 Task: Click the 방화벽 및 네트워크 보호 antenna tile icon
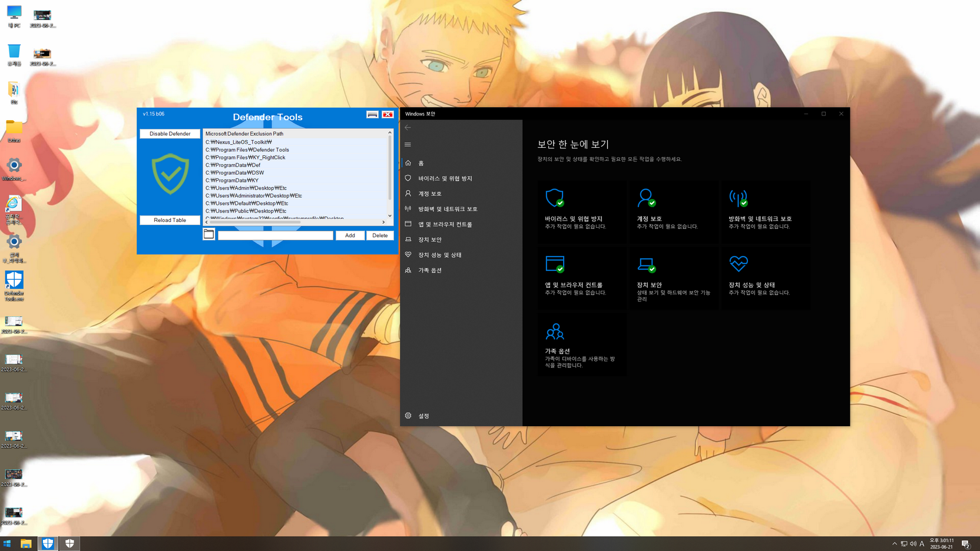(x=739, y=198)
